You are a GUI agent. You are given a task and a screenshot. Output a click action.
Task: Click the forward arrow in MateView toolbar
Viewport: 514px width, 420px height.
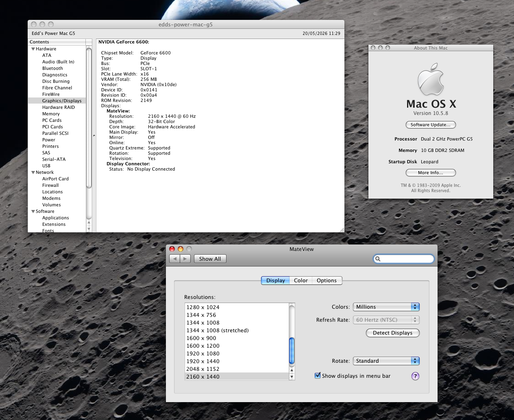click(185, 259)
